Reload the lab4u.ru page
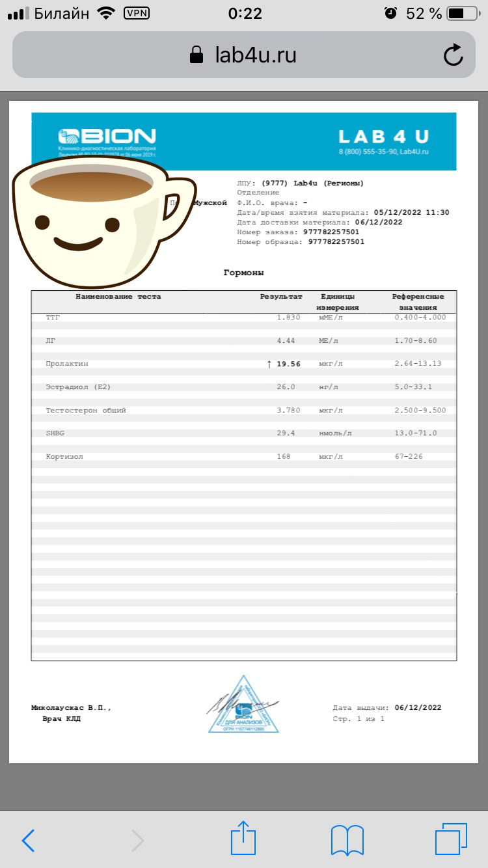 click(453, 55)
